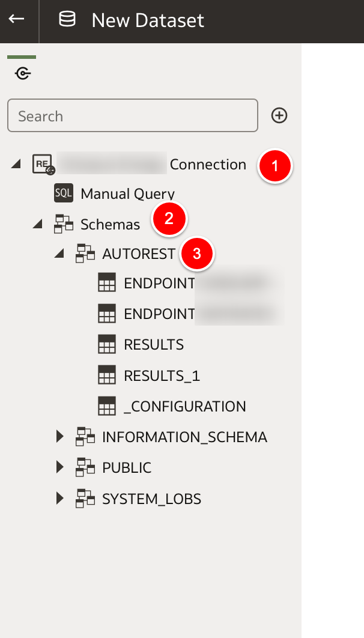Collapse the Connection tree node
This screenshot has height=638, width=364.
[16, 165]
